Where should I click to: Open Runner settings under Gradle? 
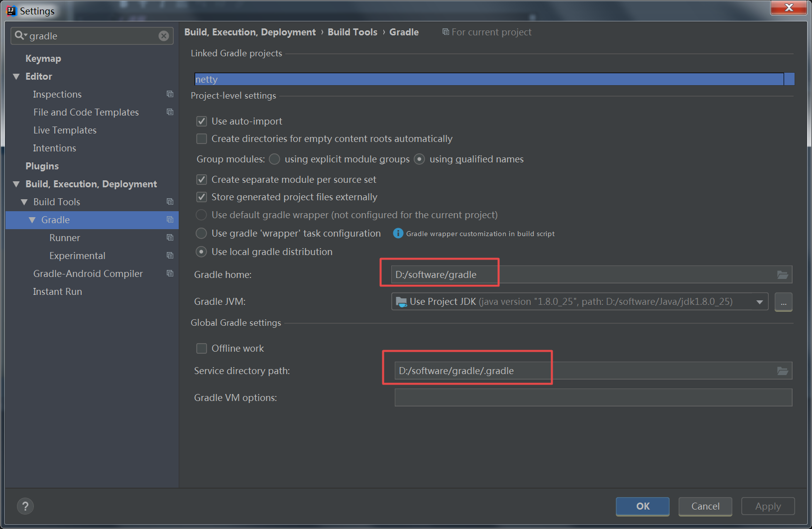pos(65,238)
